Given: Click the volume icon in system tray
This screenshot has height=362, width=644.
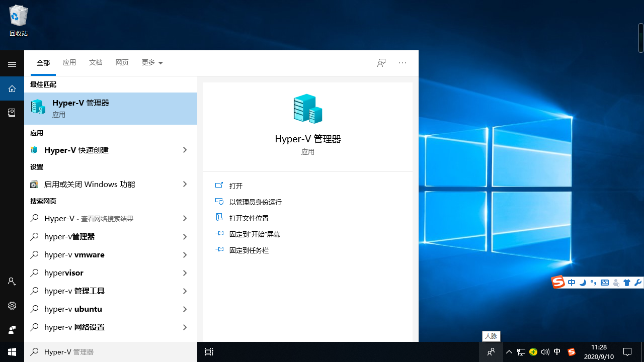Looking at the screenshot, I should [x=545, y=352].
